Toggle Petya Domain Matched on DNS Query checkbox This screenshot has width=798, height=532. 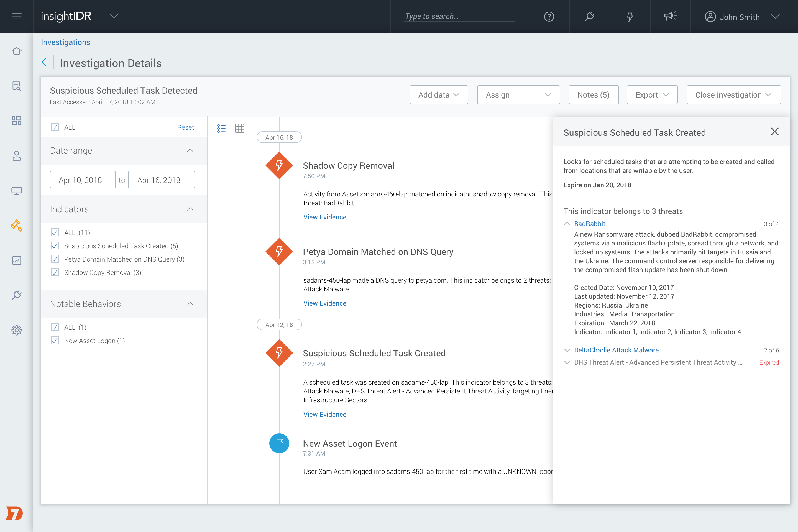pyautogui.click(x=55, y=259)
